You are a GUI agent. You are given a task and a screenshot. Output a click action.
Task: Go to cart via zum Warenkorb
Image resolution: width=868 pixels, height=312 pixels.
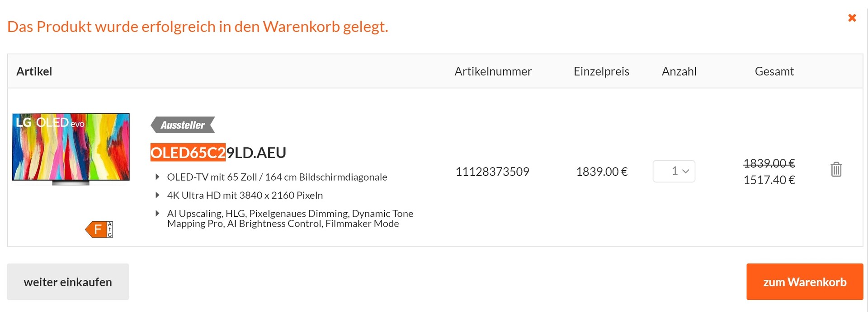(x=804, y=282)
